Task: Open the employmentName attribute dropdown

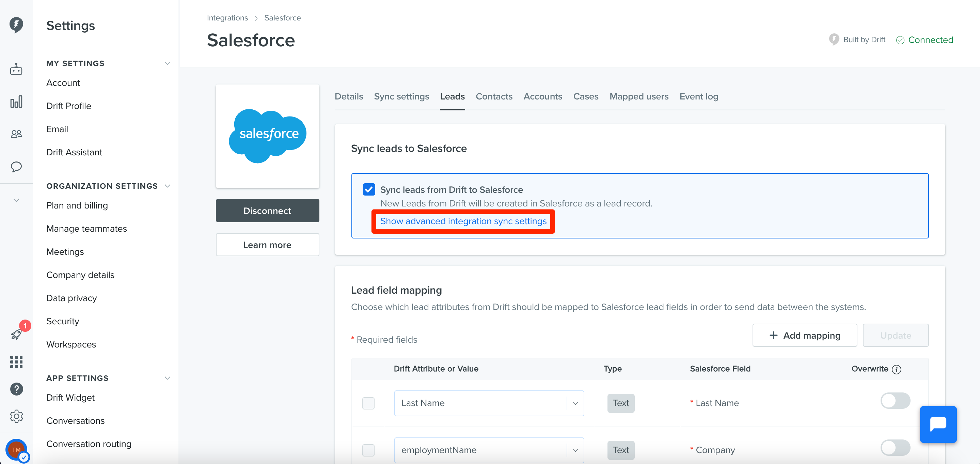Action: tap(489, 450)
